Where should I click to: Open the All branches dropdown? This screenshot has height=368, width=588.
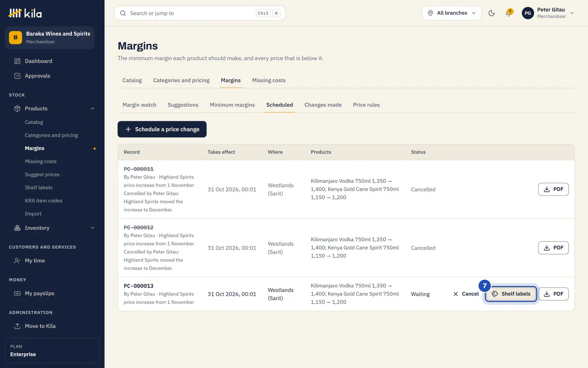pos(452,13)
